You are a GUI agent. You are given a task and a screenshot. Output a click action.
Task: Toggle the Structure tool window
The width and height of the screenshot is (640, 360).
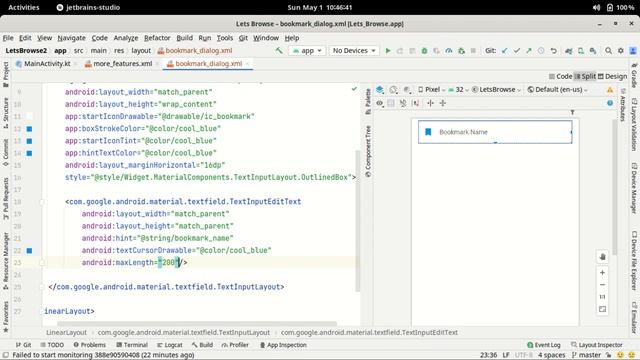(6, 113)
